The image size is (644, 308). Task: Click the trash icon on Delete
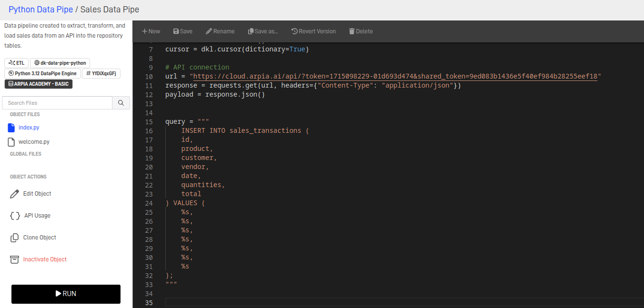tap(352, 31)
